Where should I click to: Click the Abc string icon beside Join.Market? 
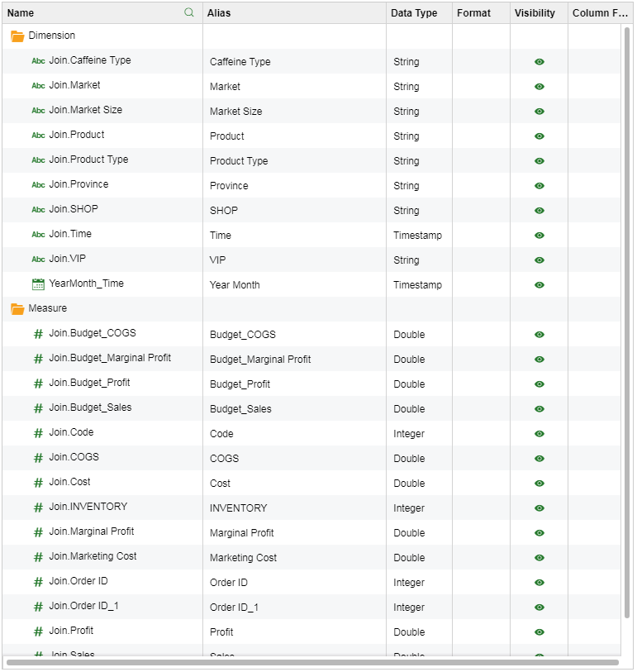click(x=38, y=85)
